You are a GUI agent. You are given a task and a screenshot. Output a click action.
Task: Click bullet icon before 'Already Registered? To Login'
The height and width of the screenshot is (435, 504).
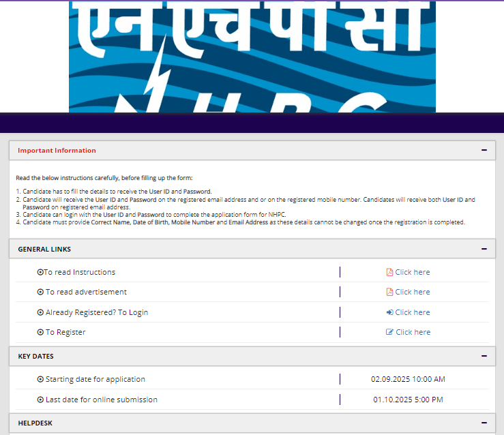coord(40,312)
